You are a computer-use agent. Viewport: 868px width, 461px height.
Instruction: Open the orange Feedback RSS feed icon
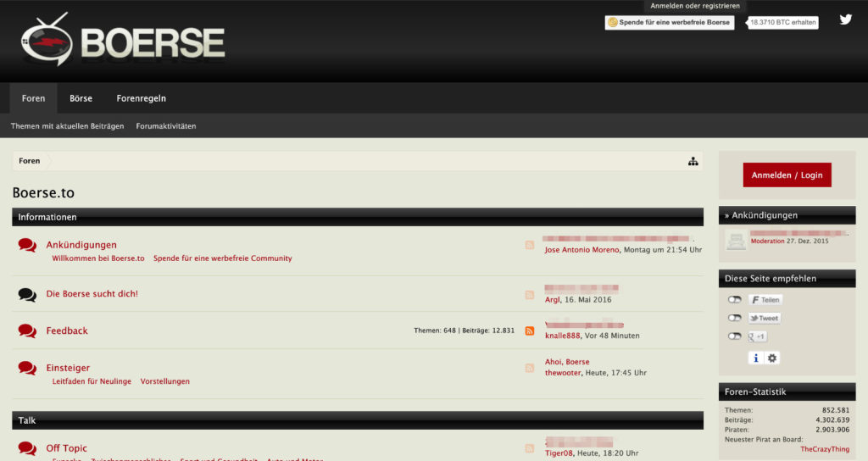click(530, 331)
